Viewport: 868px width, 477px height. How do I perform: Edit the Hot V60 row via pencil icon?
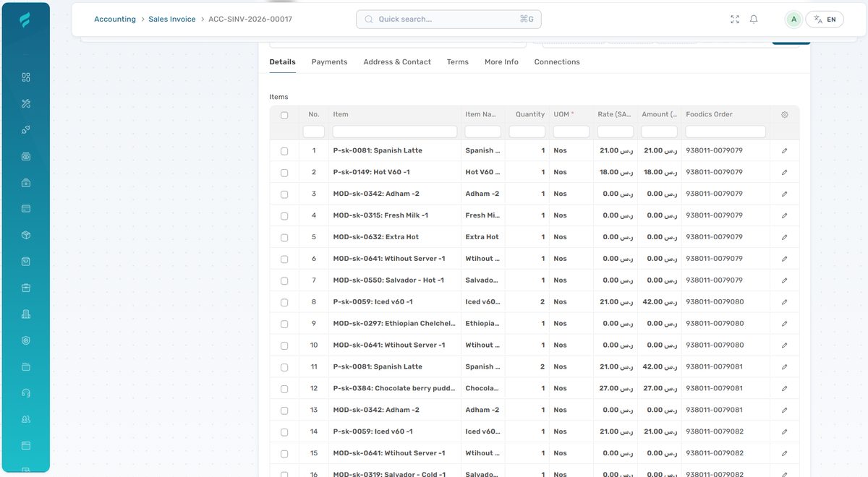(x=784, y=172)
